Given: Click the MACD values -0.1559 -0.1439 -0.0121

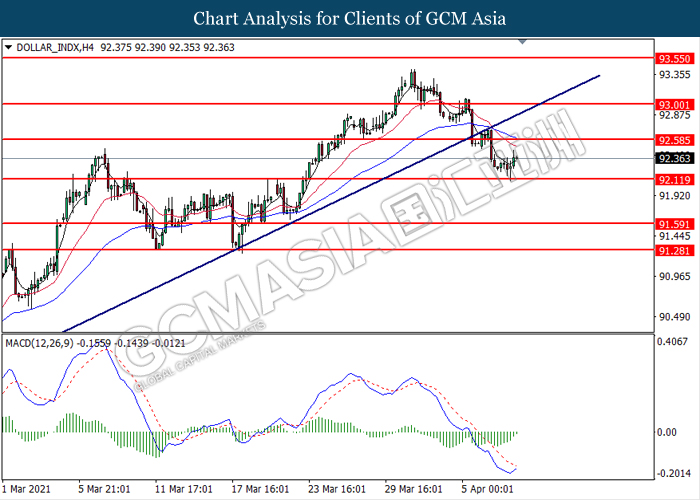Looking at the screenshot, I should tap(131, 343).
